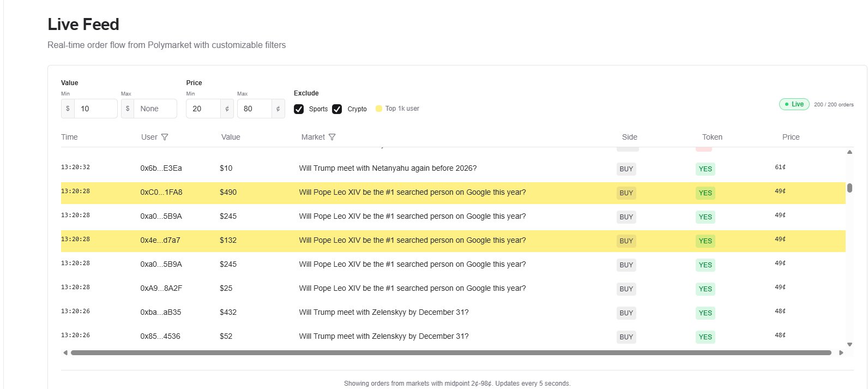Select user 0xC0...1FA8 in highlighted row

[161, 193]
